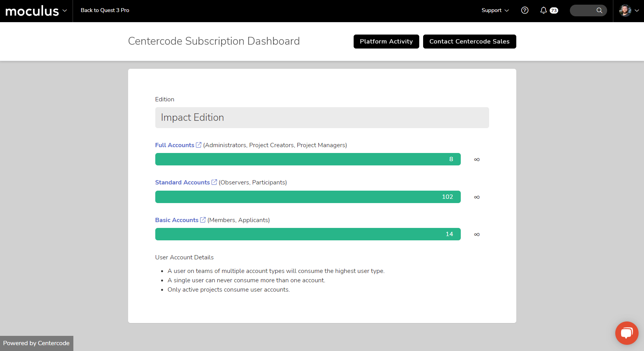
Task: Open the notifications bell icon
Action: click(x=543, y=10)
